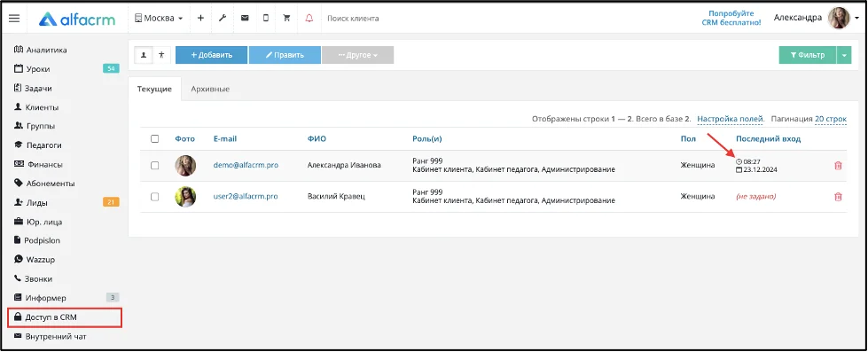Select the person-with-arms view icon

(x=161, y=55)
